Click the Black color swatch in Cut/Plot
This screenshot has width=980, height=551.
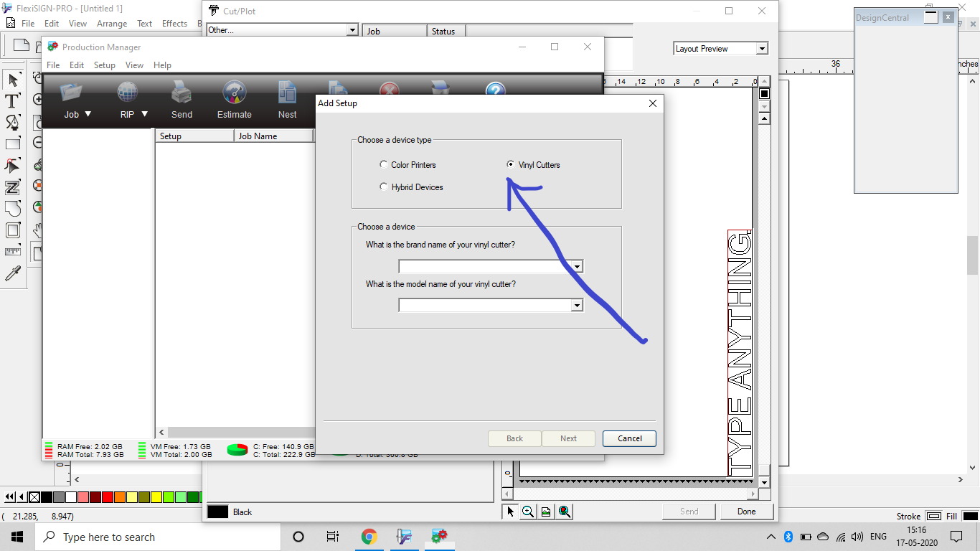point(218,512)
